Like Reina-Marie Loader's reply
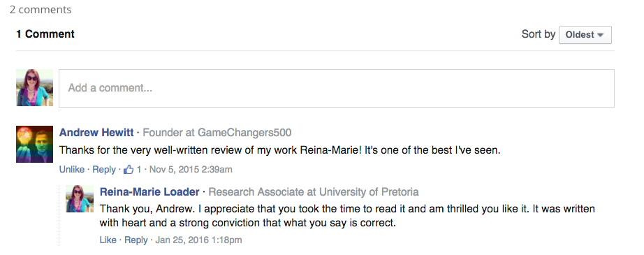 108,240
